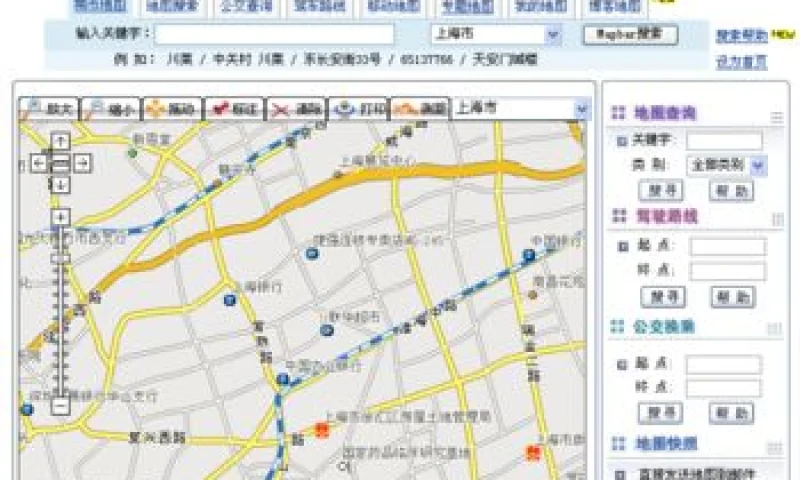Click the blue marker at the map's left edge

click(27, 409)
